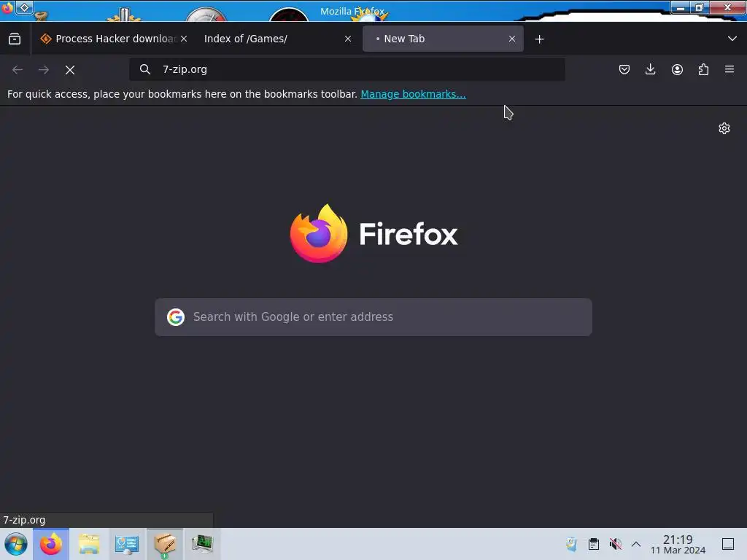Restore the Mozilla Firefox window size
This screenshot has height=560, width=747.
click(x=699, y=7)
